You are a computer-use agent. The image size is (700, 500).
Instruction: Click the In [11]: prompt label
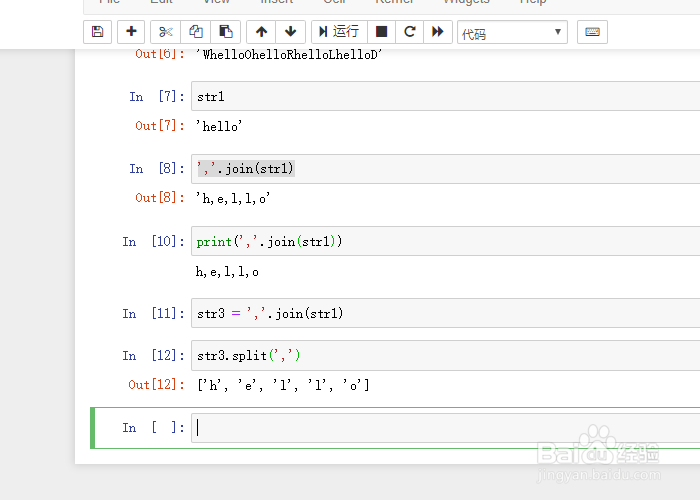[x=154, y=313]
